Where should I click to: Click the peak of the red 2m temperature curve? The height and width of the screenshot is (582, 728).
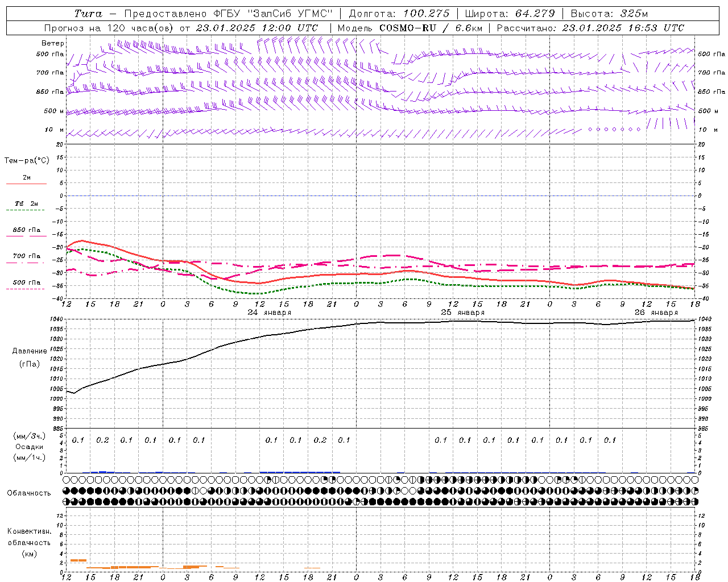(x=82, y=240)
